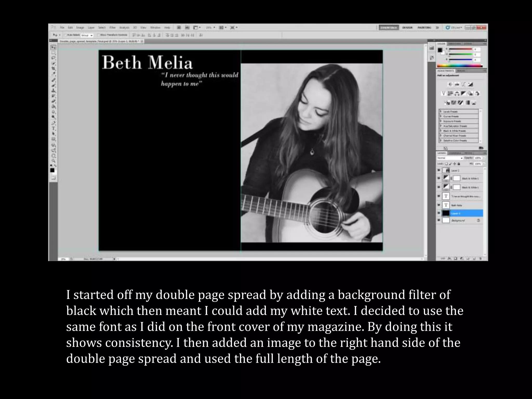
Task: Select the Crop tool
Action: 54,69
